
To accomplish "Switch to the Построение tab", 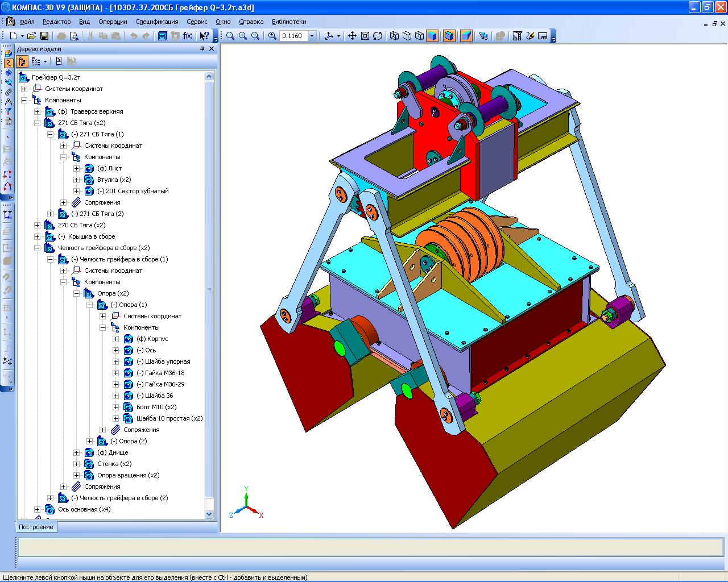I will (36, 527).
